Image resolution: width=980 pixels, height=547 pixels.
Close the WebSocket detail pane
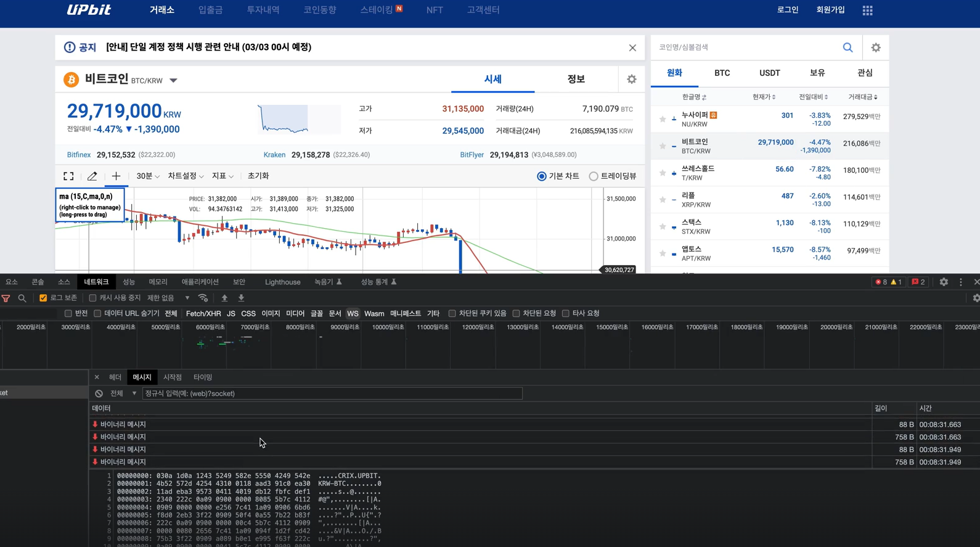coord(97,377)
